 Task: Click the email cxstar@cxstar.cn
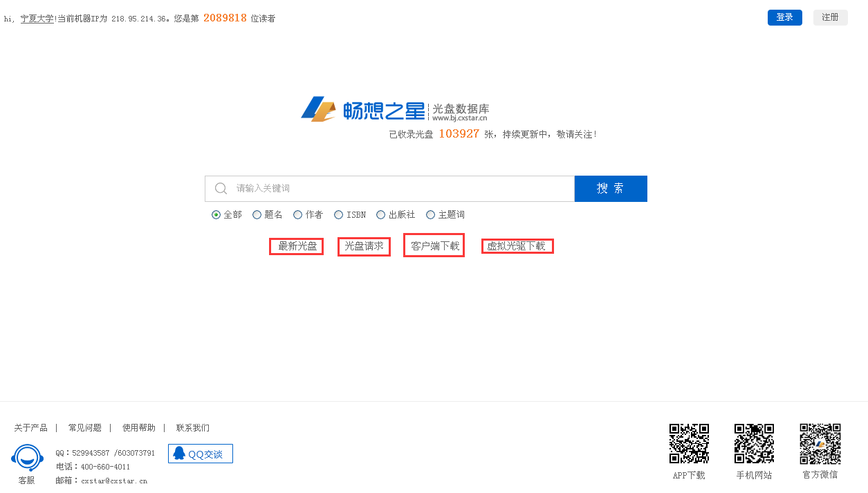(114, 481)
